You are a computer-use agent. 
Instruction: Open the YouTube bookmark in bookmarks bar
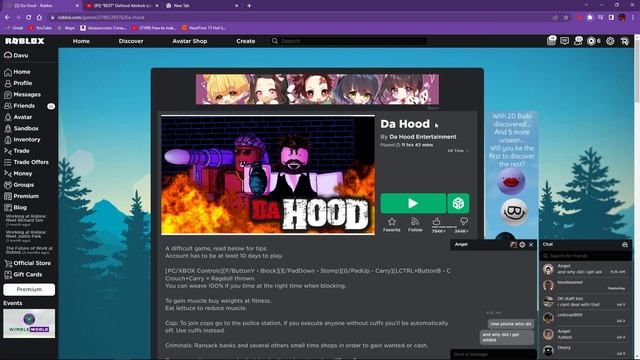(x=40, y=28)
